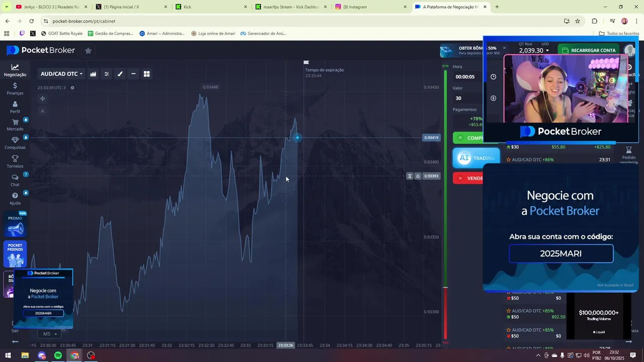This screenshot has width=644, height=362.
Task: Open the M5 timeframe selector
Action: click(49, 334)
